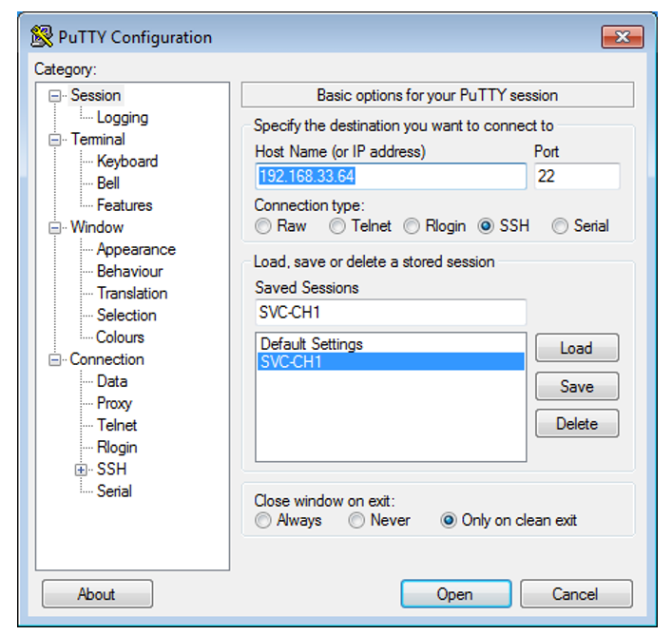This screenshot has height=635, width=672.
Task: Open the SSH category in tree
Action: 111,470
